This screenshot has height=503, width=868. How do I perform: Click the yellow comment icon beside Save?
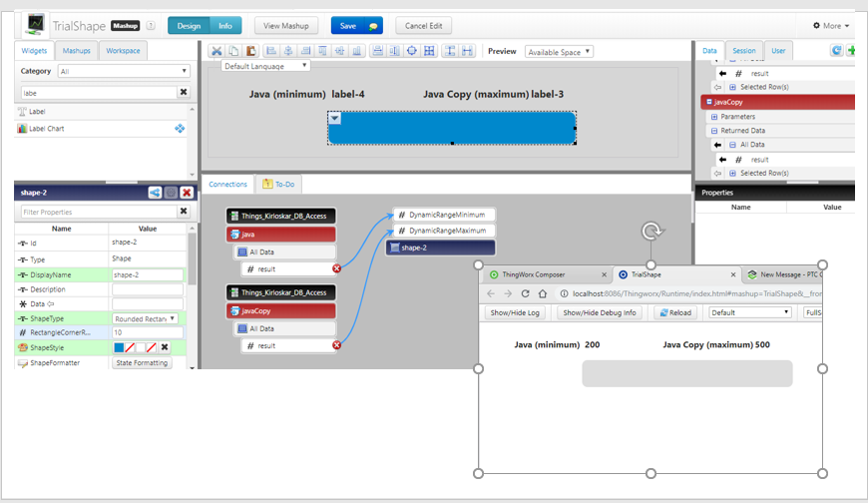[374, 26]
